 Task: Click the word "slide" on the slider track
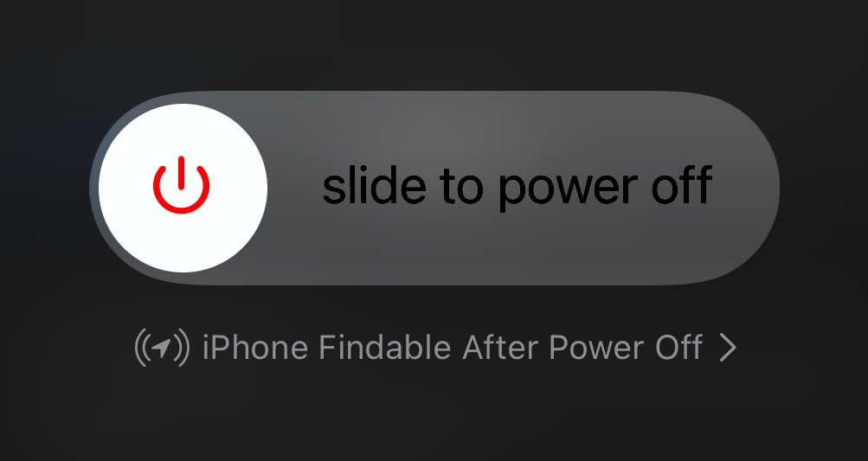(x=374, y=185)
